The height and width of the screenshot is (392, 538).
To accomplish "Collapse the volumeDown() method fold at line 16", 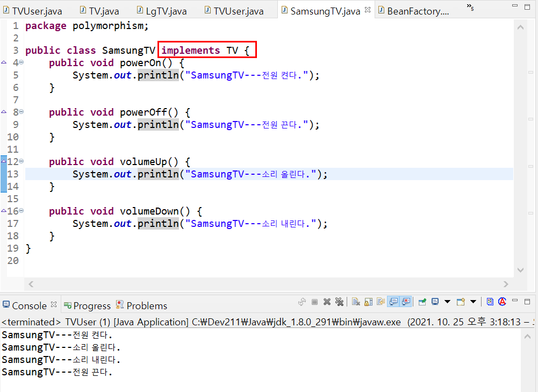I will 21,211.
